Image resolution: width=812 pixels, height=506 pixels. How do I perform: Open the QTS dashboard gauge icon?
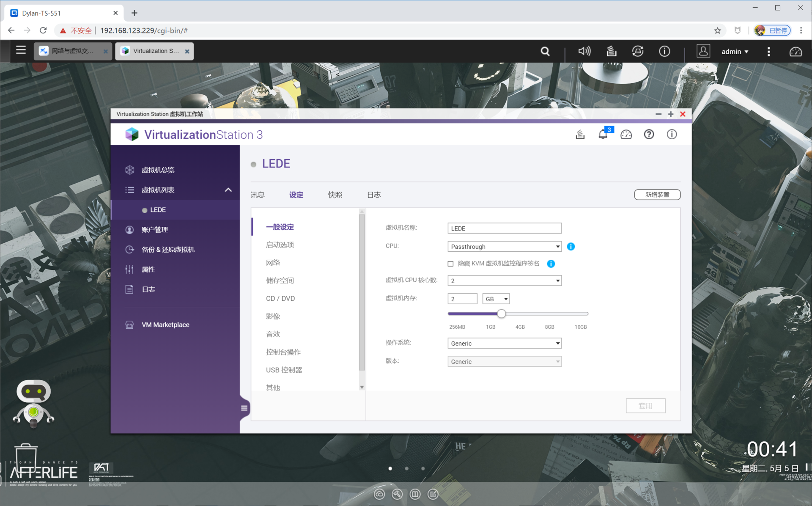click(796, 52)
